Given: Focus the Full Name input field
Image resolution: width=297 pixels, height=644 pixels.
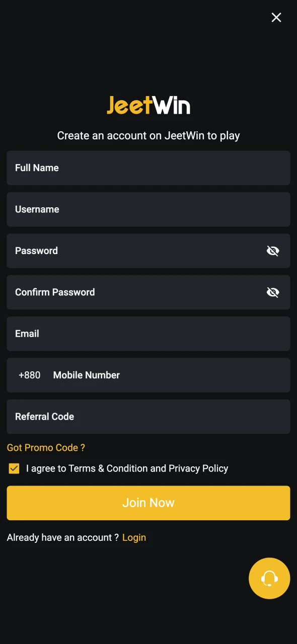Looking at the screenshot, I should (148, 168).
